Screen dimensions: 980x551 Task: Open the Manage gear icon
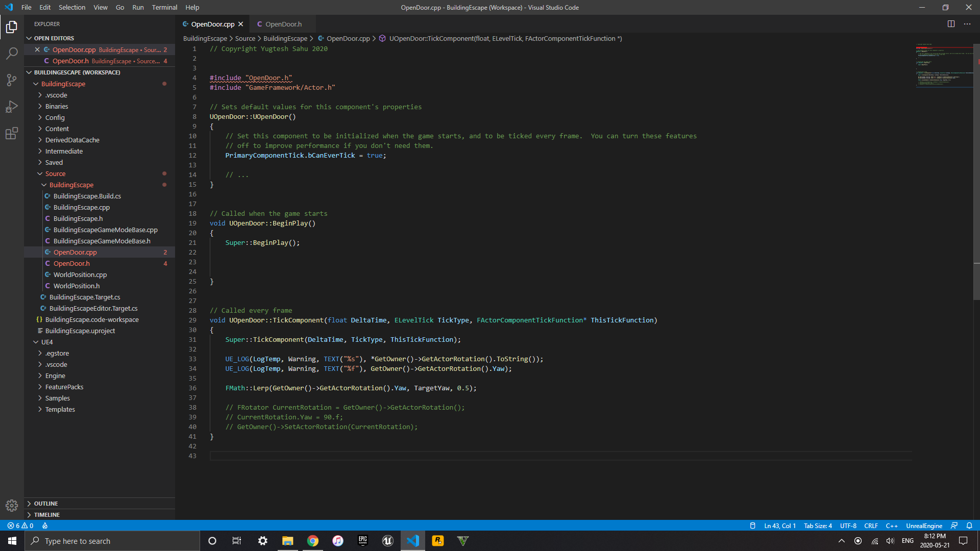pos(11,506)
